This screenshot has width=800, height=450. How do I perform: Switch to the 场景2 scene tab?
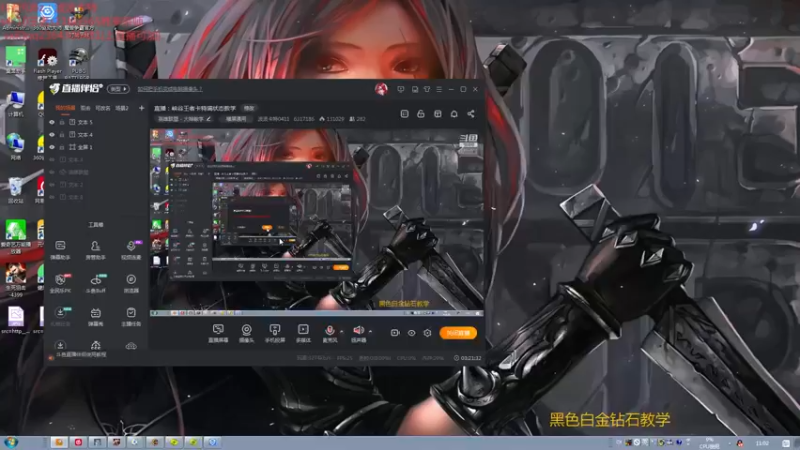(x=122, y=108)
